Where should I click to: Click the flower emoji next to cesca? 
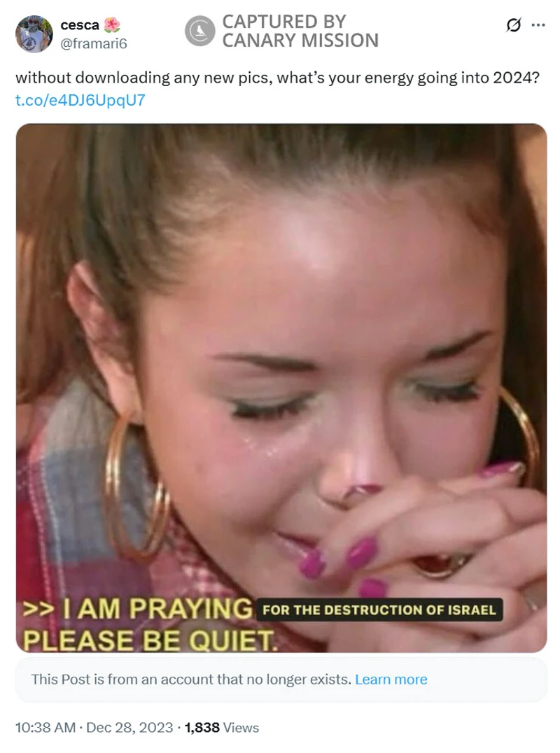coord(112,24)
